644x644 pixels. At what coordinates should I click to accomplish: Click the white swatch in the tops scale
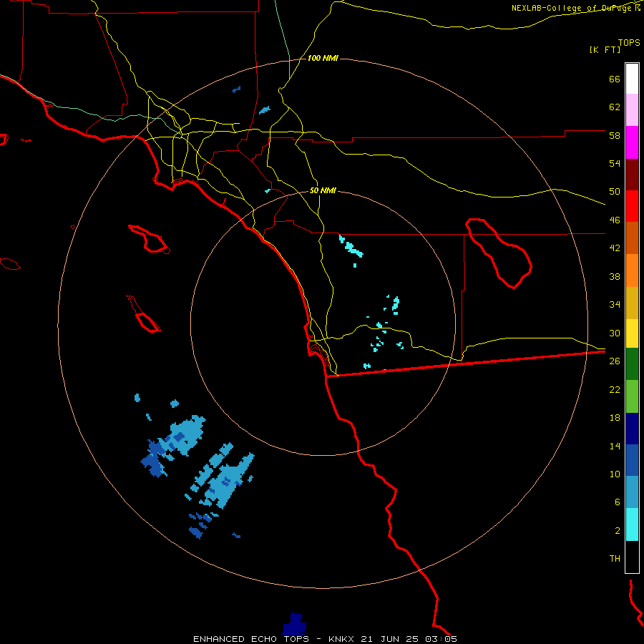632,79
